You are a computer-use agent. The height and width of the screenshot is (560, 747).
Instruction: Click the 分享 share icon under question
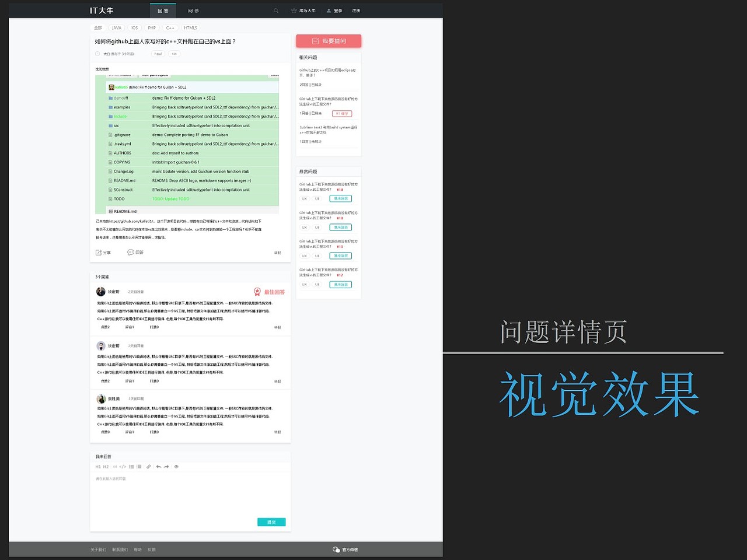[x=99, y=252]
